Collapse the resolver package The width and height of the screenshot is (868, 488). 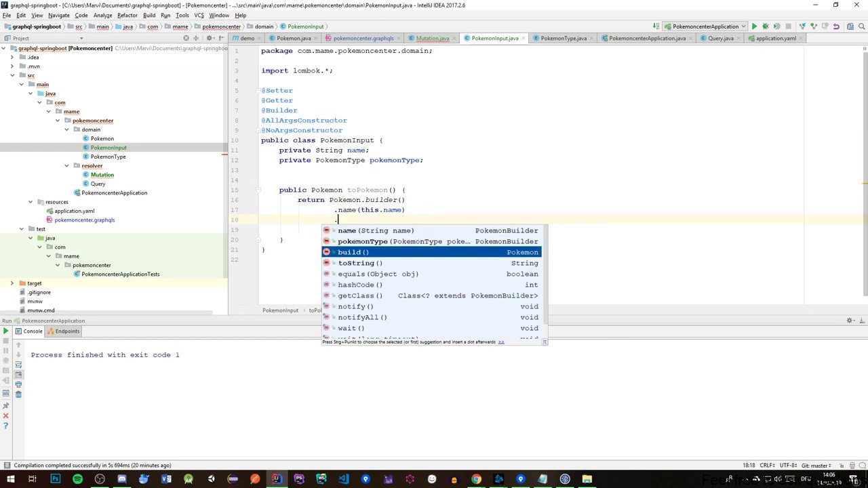pos(66,165)
